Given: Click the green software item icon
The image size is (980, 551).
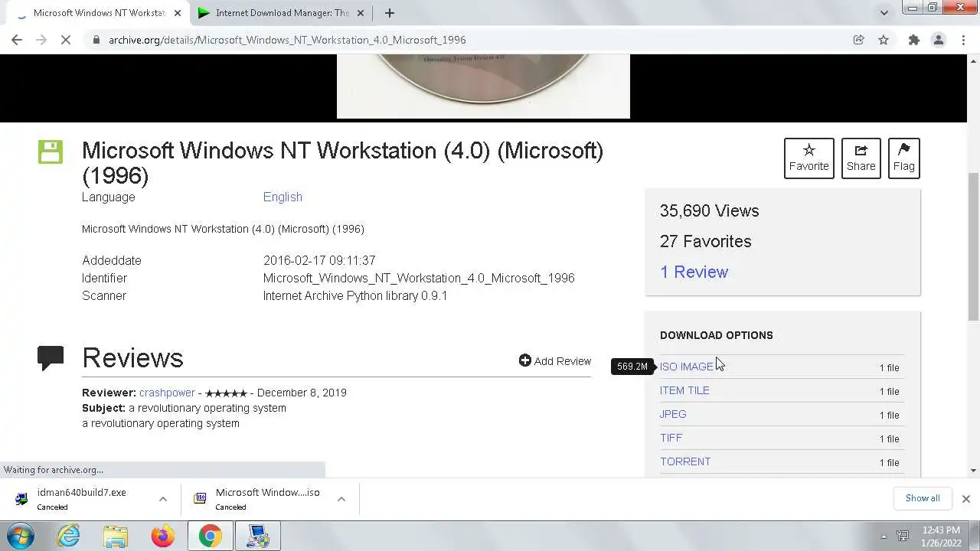Looking at the screenshot, I should pyautogui.click(x=51, y=152).
